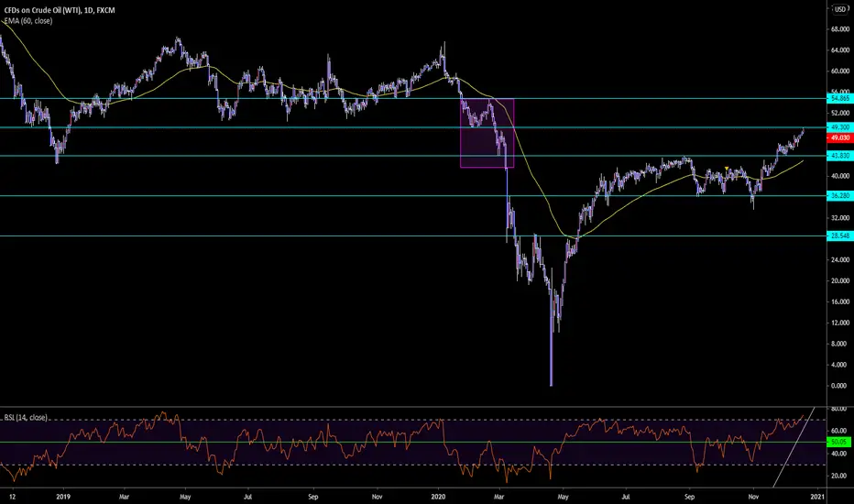This screenshot has width=854, height=504.
Task: Click the 2021 label on time axis
Action: click(817, 497)
